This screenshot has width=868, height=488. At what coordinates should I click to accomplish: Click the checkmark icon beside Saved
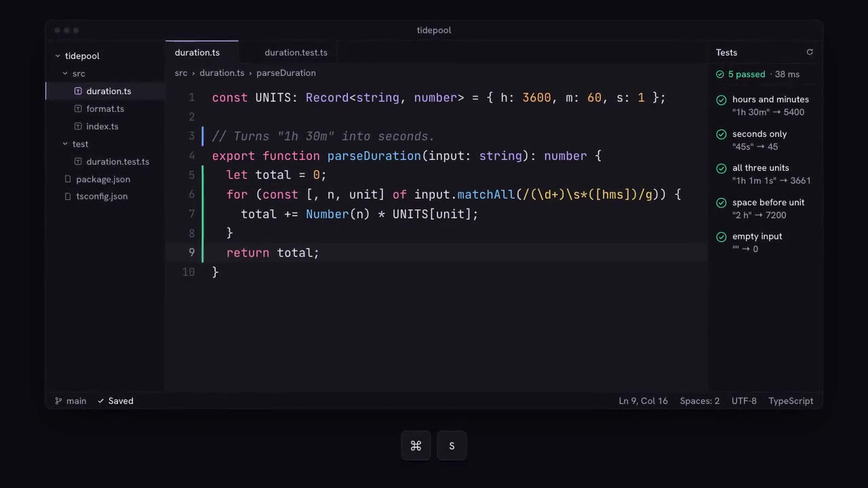(101, 401)
